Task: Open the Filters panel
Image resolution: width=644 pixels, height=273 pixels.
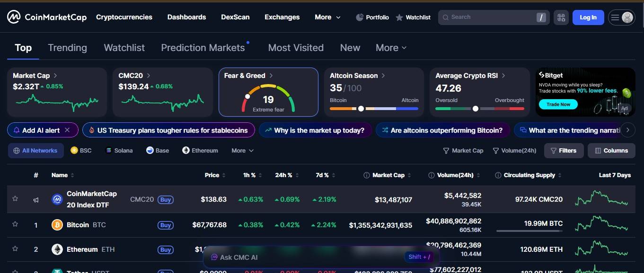Action: pos(564,150)
